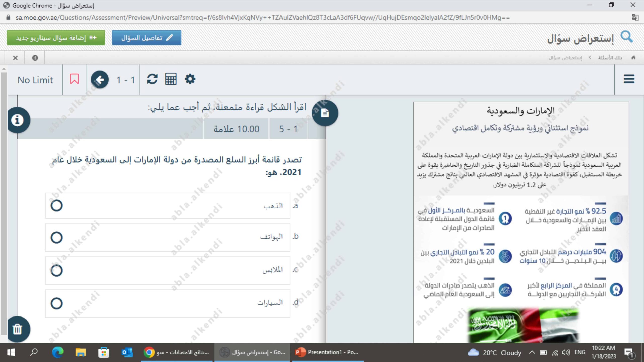Open Windows Start menu
644x362 pixels.
tap(11, 352)
